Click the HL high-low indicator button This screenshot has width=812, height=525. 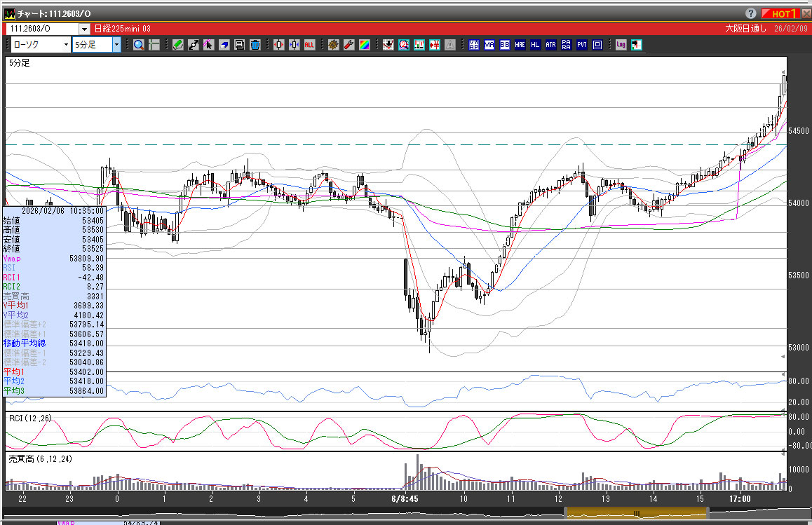click(535, 45)
